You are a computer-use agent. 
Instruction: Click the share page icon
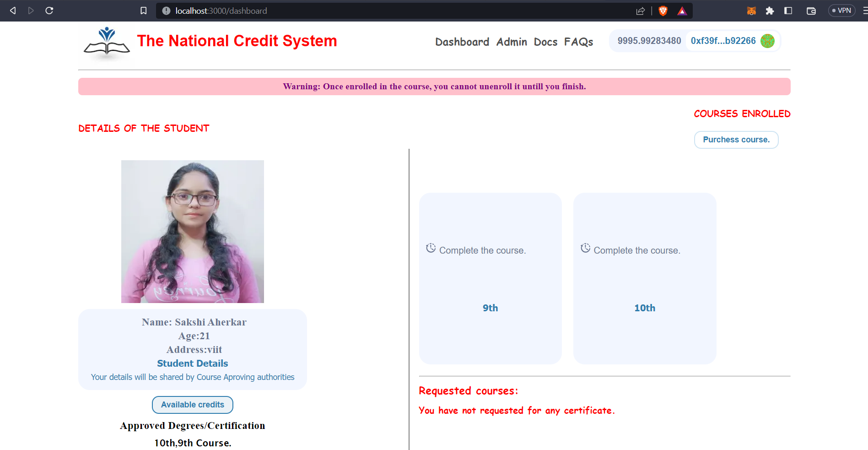tap(640, 11)
